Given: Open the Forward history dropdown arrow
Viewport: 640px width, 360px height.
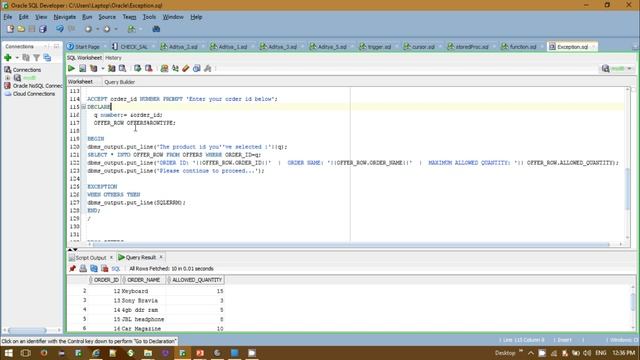Looking at the screenshot, I should [x=116, y=29].
